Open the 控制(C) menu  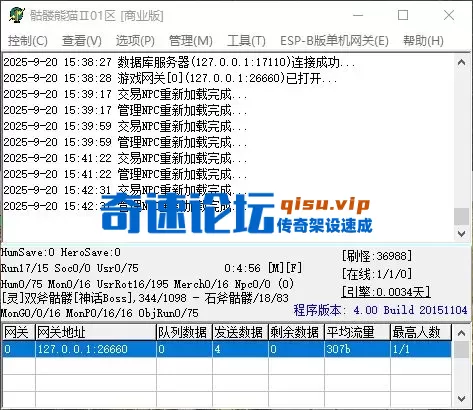point(28,41)
